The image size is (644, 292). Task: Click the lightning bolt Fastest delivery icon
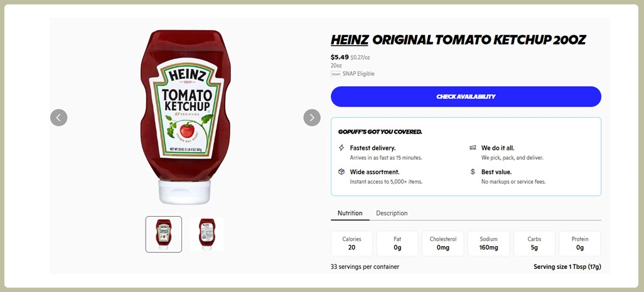point(341,148)
